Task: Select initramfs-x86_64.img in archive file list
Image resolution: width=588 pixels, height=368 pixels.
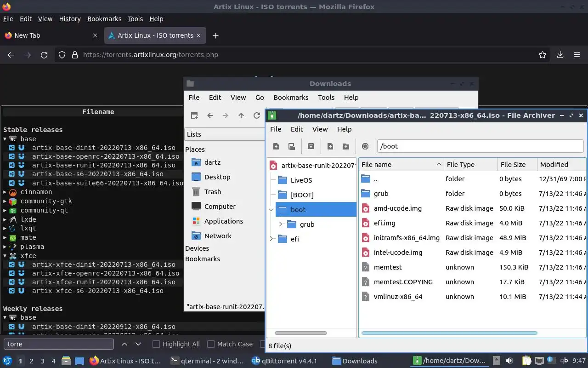Action: click(407, 238)
